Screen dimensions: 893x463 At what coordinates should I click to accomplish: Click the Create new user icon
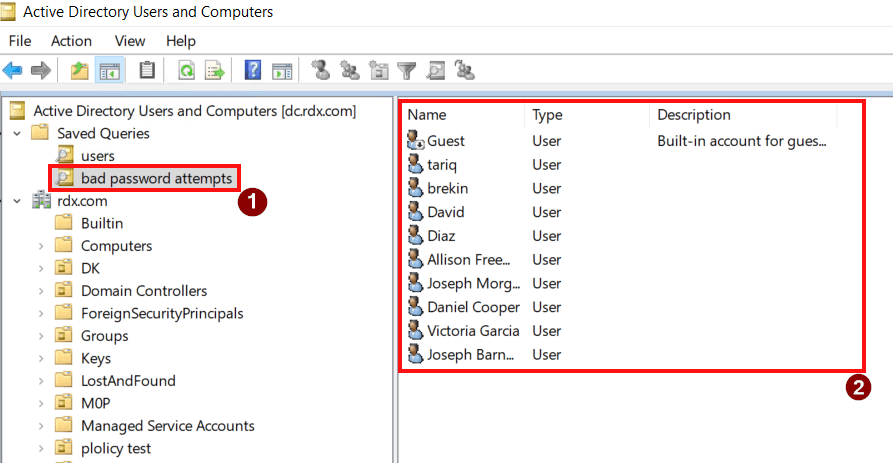[321, 70]
